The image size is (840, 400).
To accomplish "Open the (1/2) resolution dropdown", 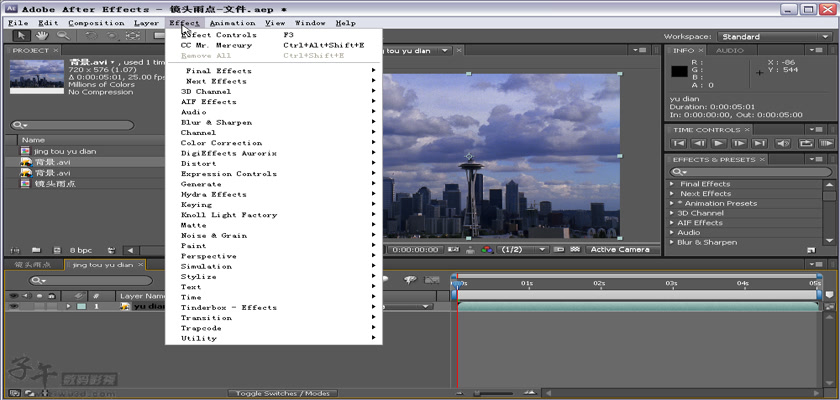I will [522, 250].
